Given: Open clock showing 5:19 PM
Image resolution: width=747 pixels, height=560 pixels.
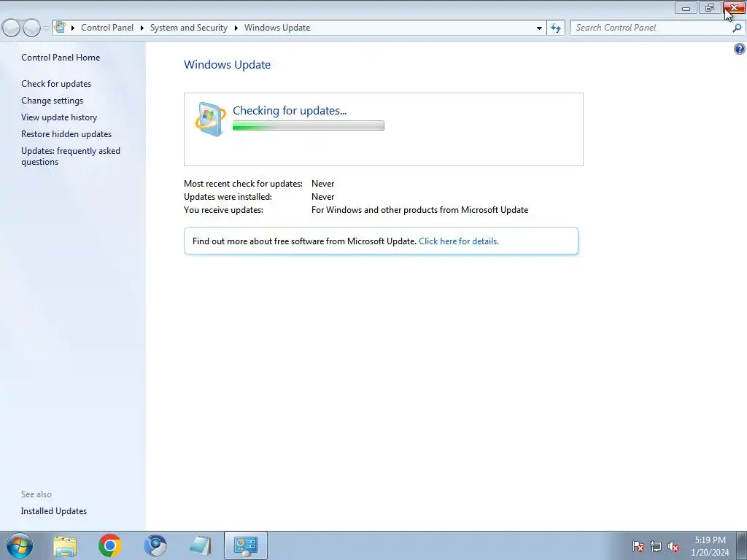Looking at the screenshot, I should coord(710,546).
